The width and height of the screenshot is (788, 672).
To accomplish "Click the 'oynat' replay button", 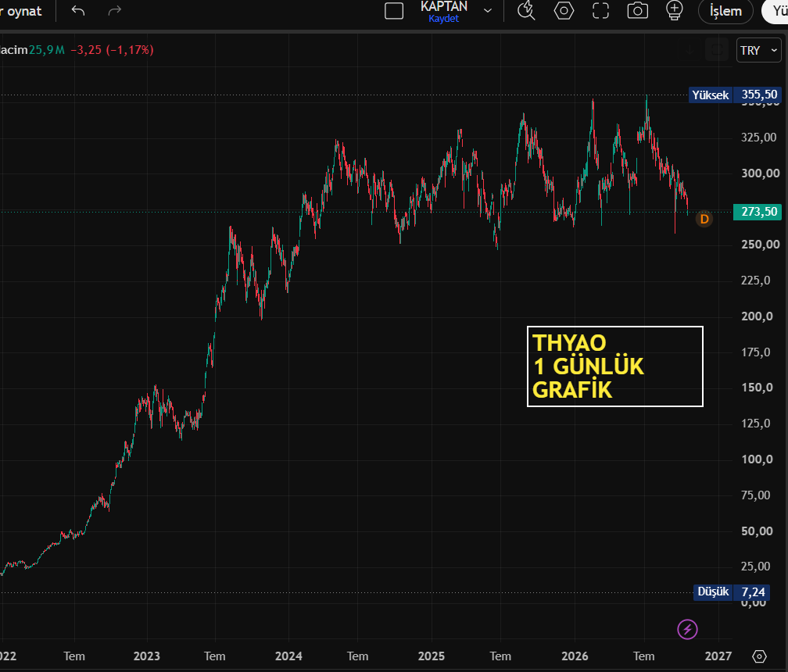I will [x=21, y=11].
